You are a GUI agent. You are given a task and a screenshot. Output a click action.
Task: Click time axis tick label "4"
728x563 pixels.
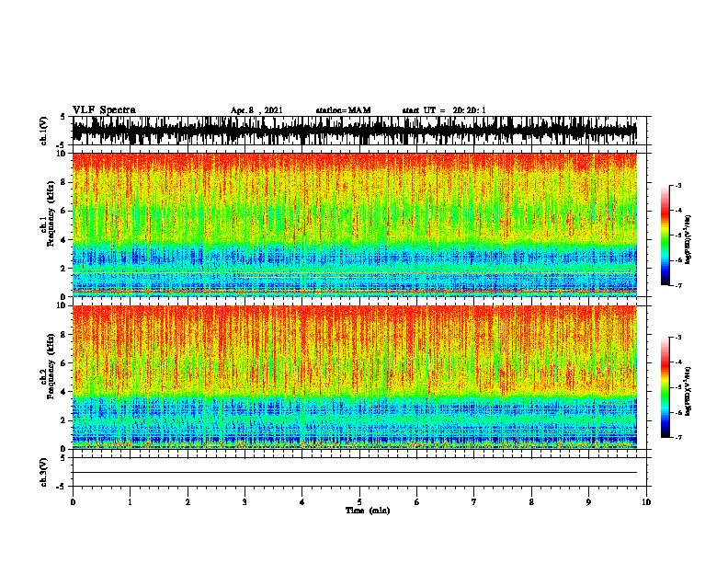pyautogui.click(x=302, y=502)
